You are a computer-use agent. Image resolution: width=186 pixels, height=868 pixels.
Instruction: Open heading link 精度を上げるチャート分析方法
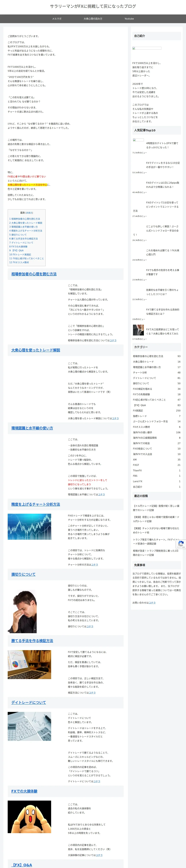35,504
